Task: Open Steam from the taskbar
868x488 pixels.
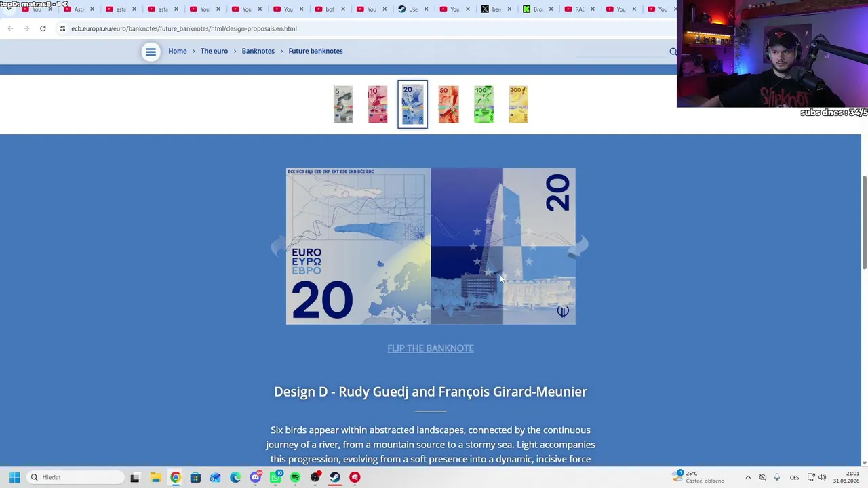Action: (x=335, y=477)
